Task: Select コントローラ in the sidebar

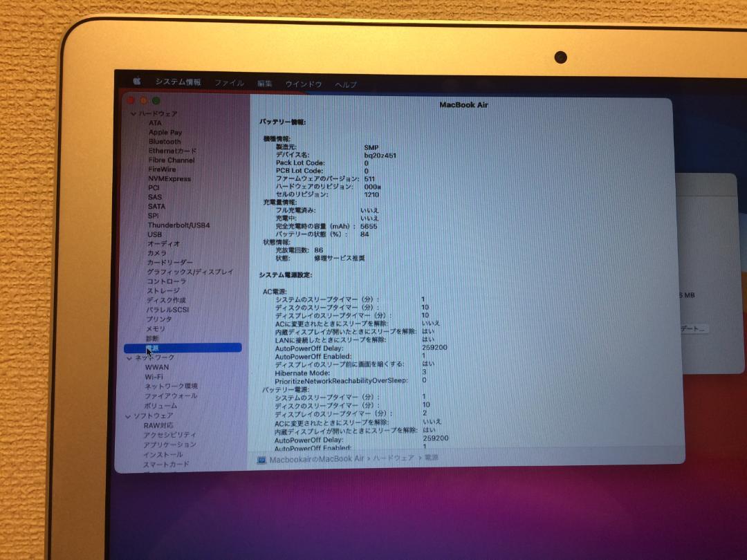Action: point(166,281)
